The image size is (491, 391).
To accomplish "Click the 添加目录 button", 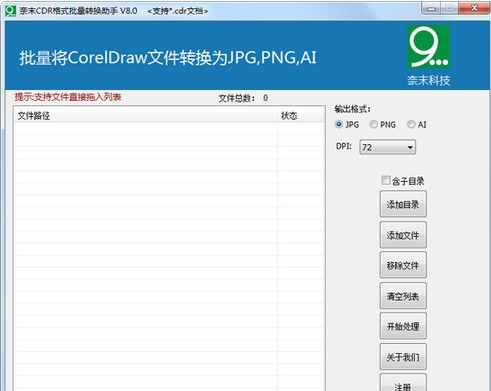I will [x=403, y=204].
